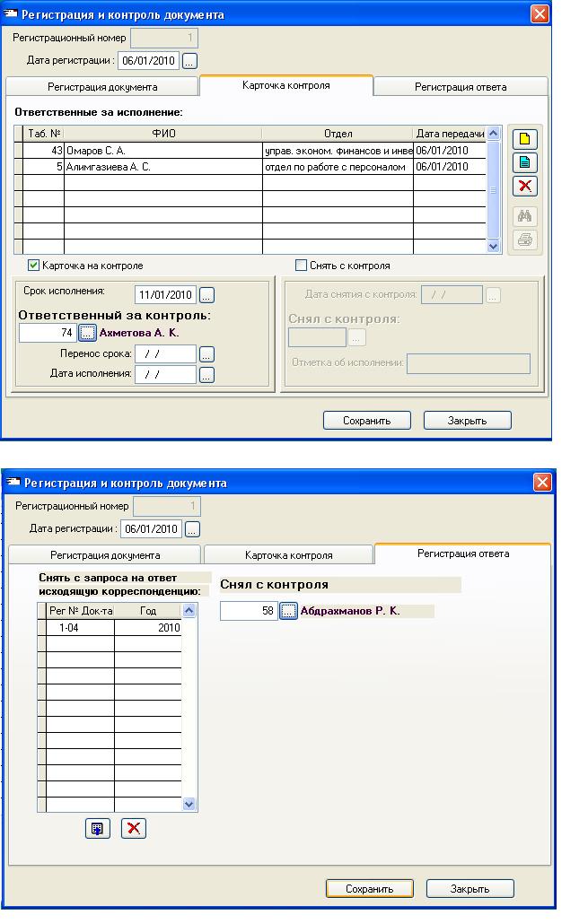Click the Перенос срока date field
Image resolution: width=588 pixels, height=924 pixels.
pyautogui.click(x=165, y=354)
